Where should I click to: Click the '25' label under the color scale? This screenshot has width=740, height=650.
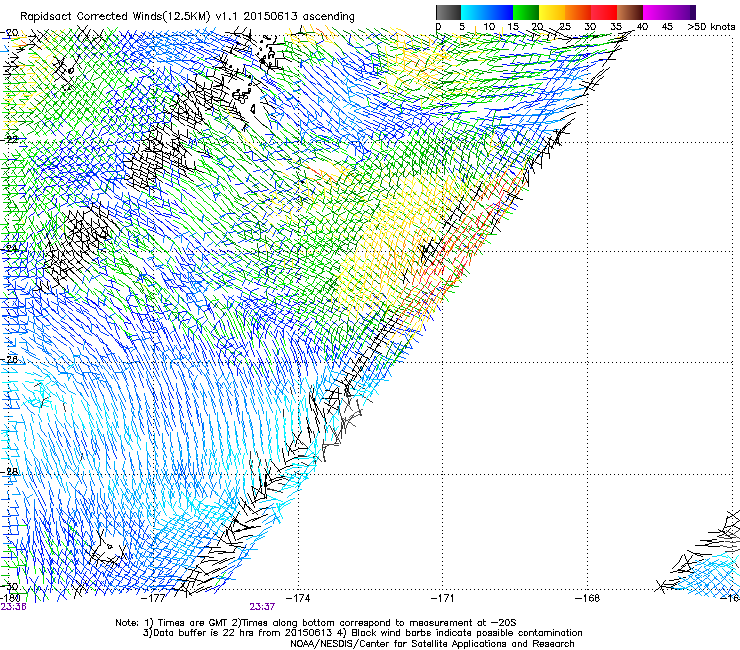[x=565, y=26]
